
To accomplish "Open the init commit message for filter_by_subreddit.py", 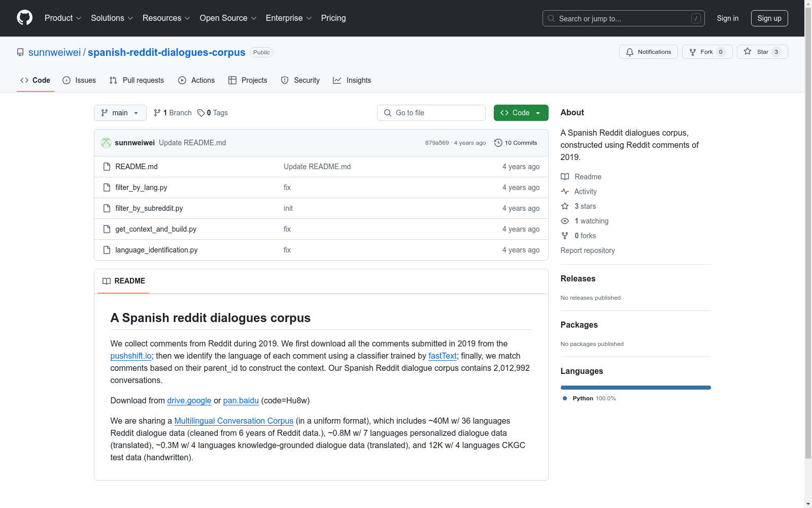I will click(288, 208).
